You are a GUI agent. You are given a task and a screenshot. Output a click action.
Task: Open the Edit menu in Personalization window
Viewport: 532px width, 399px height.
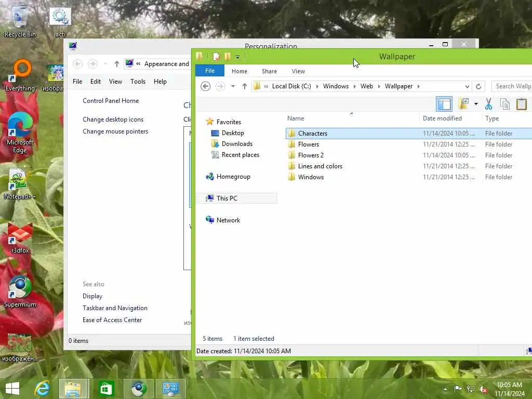[96, 82]
